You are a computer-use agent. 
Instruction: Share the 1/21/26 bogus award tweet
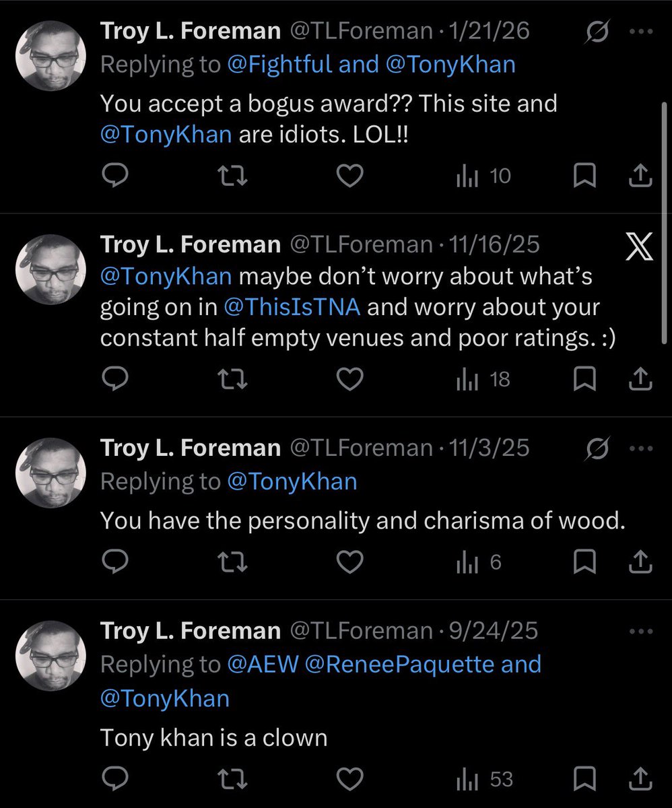[x=640, y=176]
